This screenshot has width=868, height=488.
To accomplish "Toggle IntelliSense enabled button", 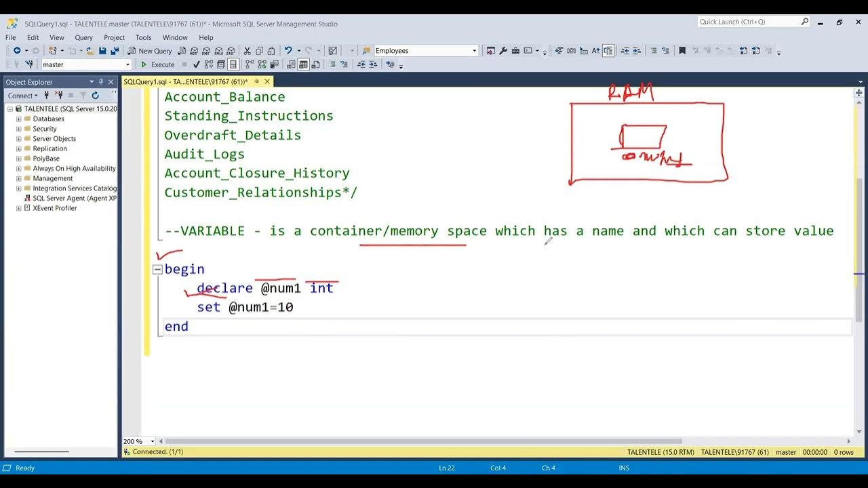I will coord(233,64).
